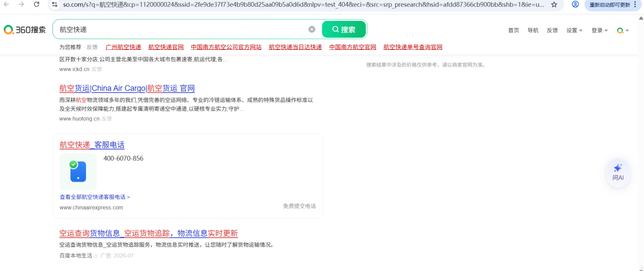The height and width of the screenshot is (271, 644).
Task: Clear the search box with the X icon
Action: [312, 29]
